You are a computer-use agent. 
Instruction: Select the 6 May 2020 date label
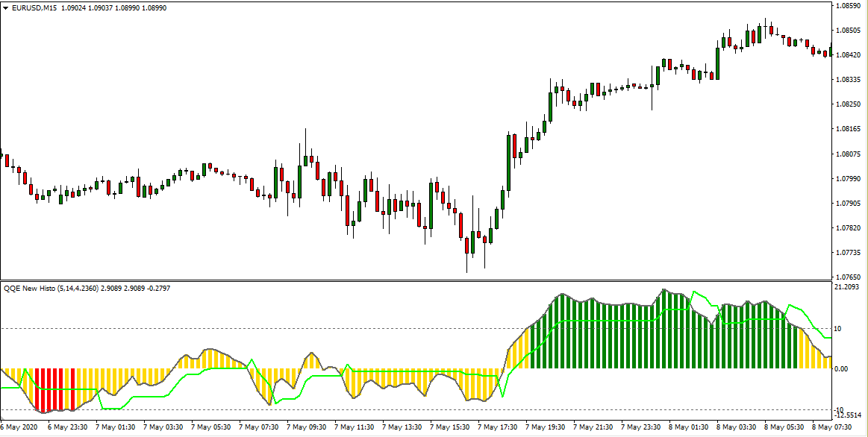point(19,428)
